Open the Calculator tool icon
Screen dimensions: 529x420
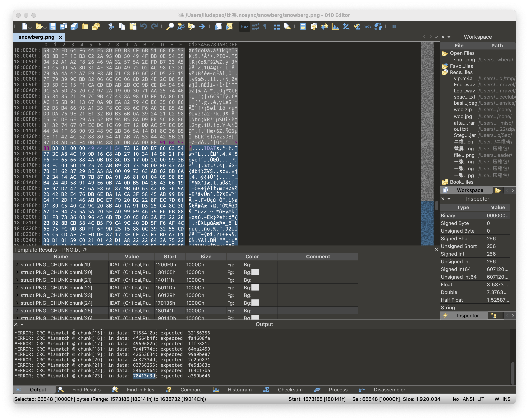point(303,26)
